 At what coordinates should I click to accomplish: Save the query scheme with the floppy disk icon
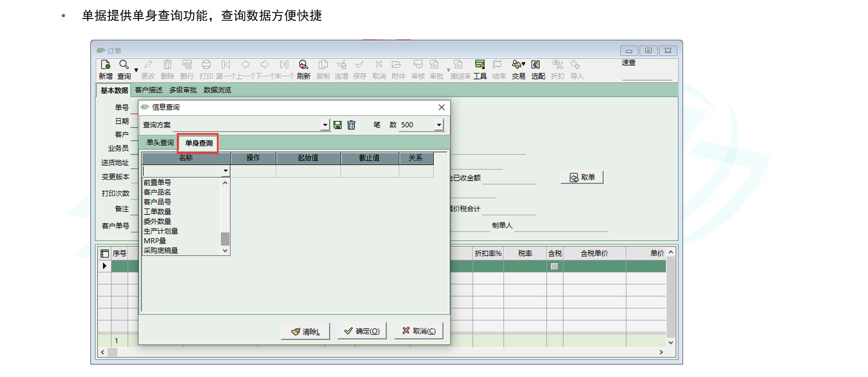[x=338, y=125]
